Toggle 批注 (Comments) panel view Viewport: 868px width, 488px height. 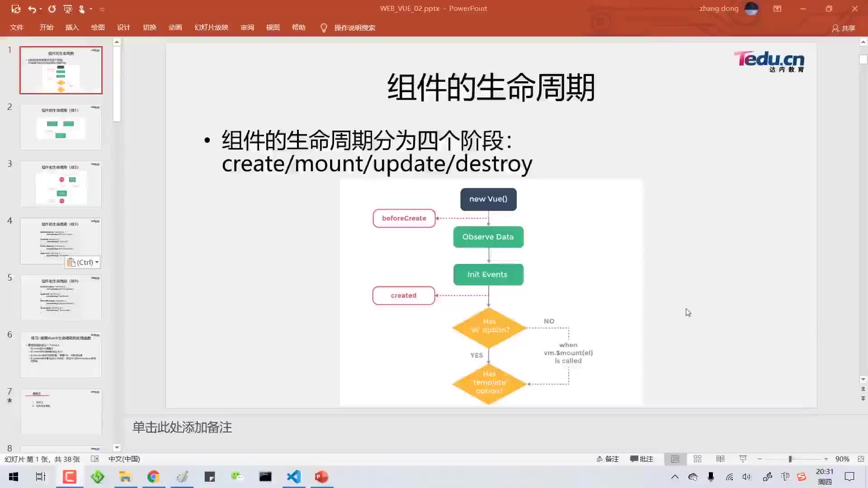[x=642, y=459]
